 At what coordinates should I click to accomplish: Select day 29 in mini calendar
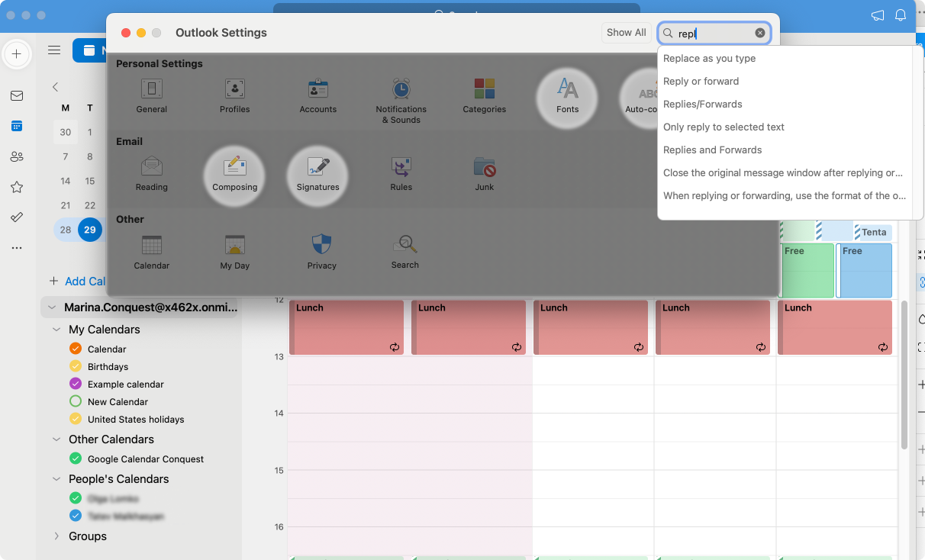(x=90, y=230)
